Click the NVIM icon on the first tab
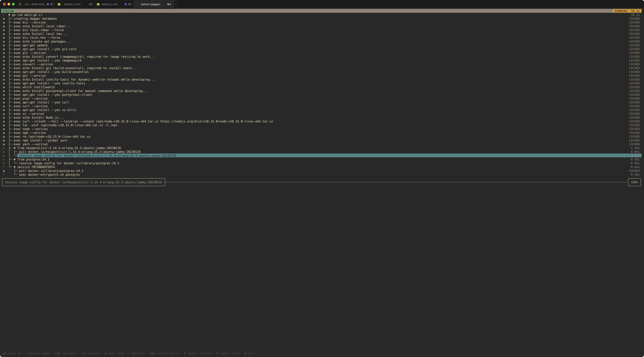644x357 pixels. 20,4
